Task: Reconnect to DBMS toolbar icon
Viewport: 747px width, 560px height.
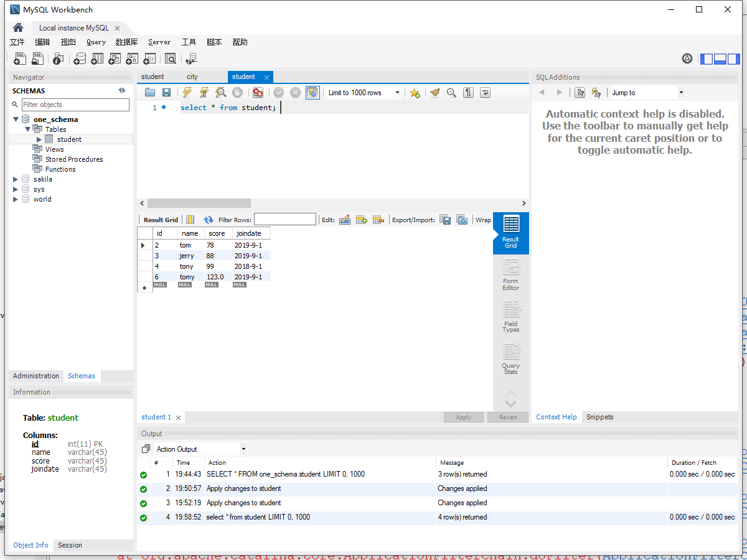Action: [191, 58]
